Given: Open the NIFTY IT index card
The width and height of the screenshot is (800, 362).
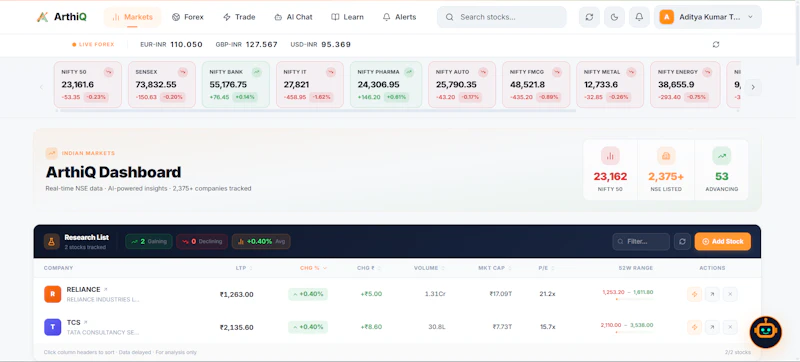Looking at the screenshot, I should [x=310, y=85].
